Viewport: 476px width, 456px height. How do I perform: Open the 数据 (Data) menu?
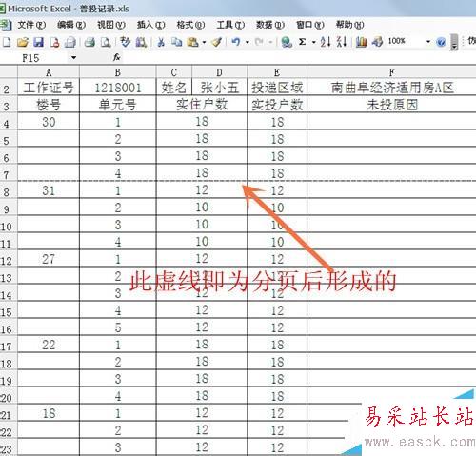[270, 25]
